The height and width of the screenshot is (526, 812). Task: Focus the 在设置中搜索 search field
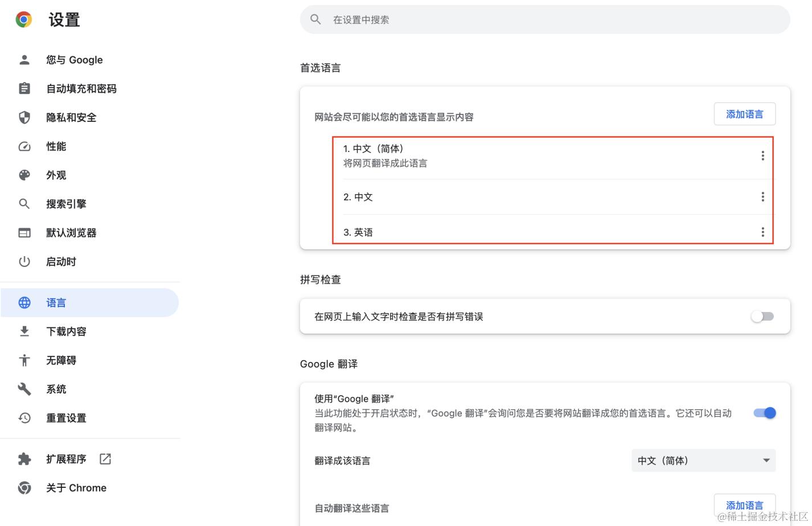click(545, 19)
